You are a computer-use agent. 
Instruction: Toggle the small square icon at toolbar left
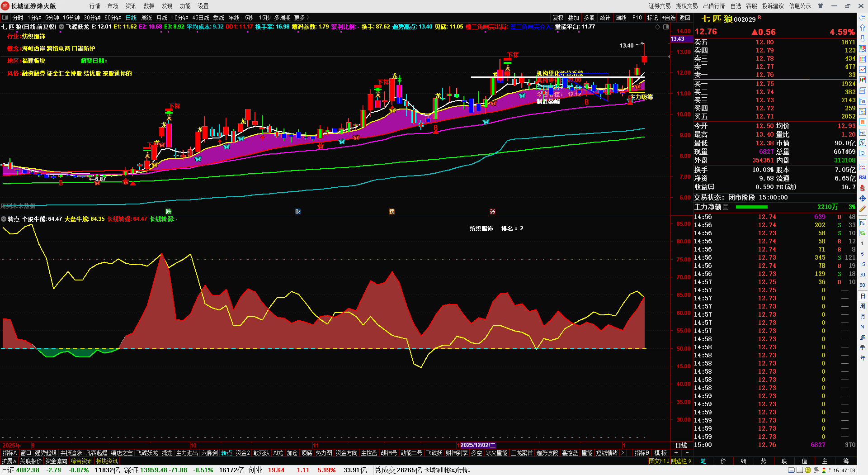tap(5, 18)
